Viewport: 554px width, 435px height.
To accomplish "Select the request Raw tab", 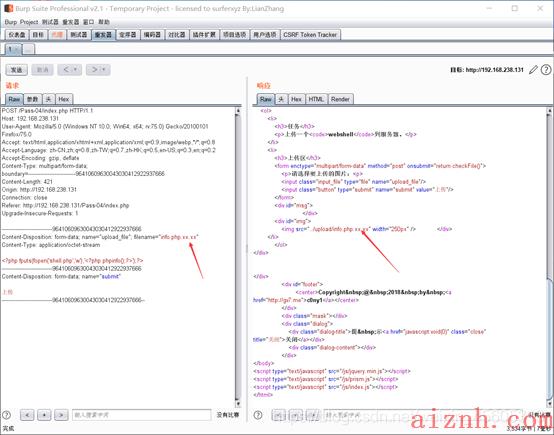I will 14,99.
